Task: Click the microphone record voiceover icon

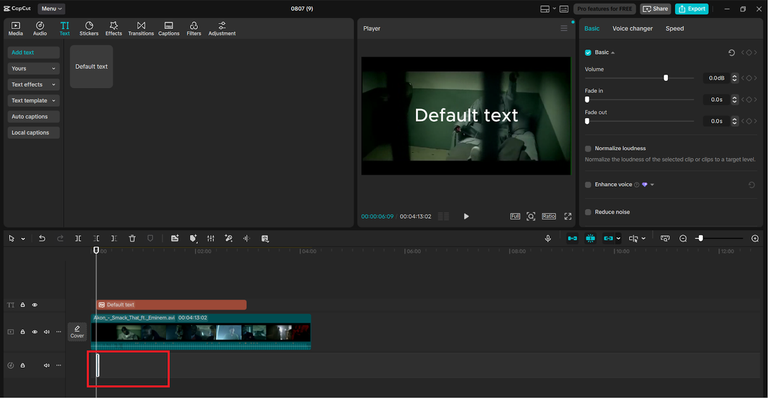Action: coord(548,238)
